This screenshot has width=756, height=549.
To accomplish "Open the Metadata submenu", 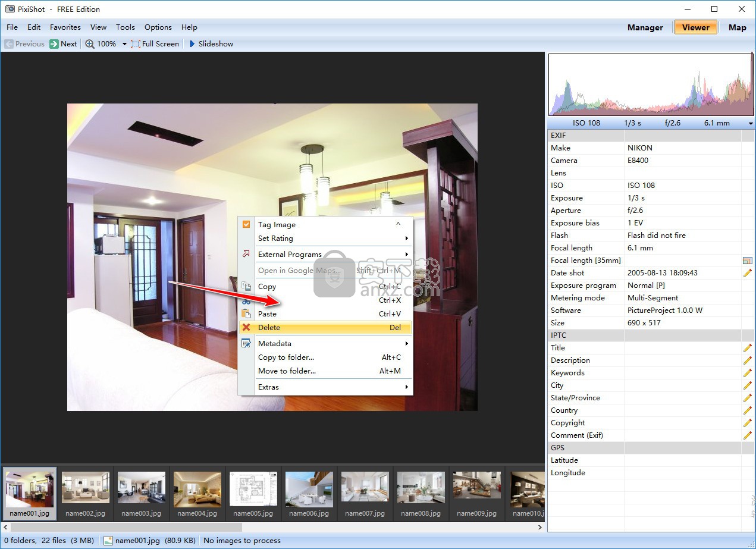I will coord(325,344).
